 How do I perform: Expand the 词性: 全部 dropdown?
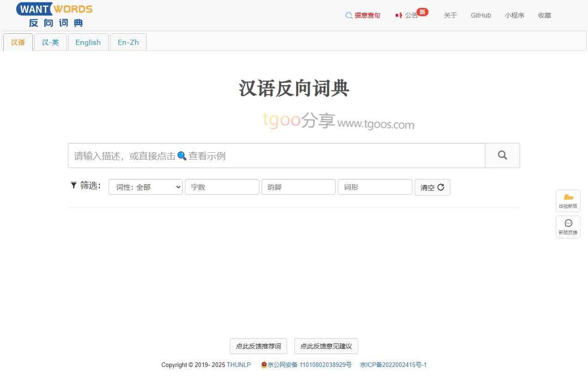pyautogui.click(x=145, y=187)
